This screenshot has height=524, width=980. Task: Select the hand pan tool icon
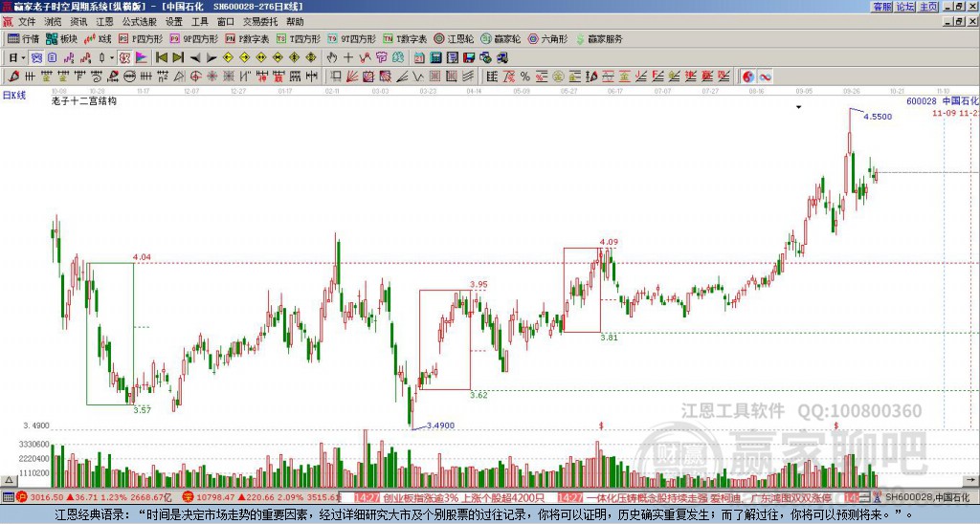[332, 57]
